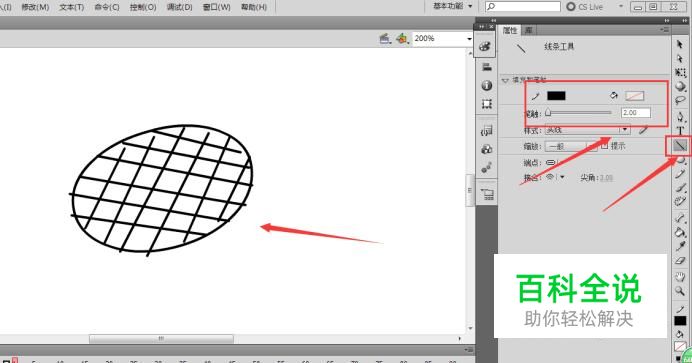Edit stroke style with the pencil icon
The image size is (692, 363).
pyautogui.click(x=643, y=130)
